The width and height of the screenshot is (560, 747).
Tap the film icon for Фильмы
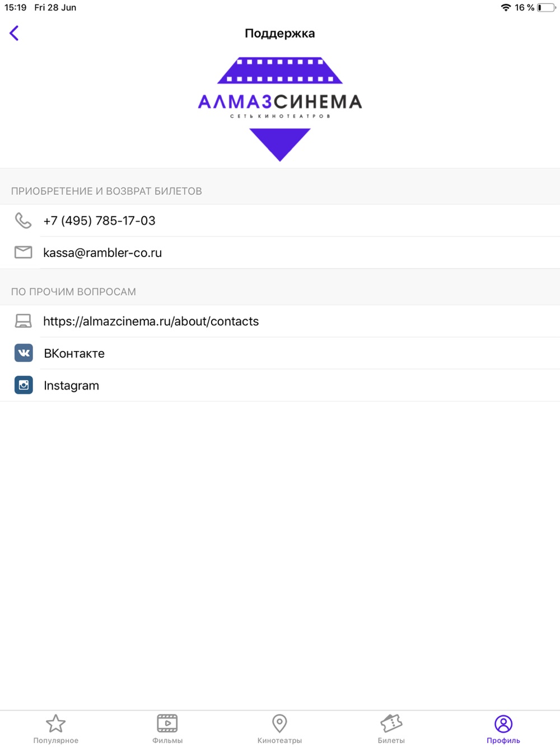coord(167,723)
